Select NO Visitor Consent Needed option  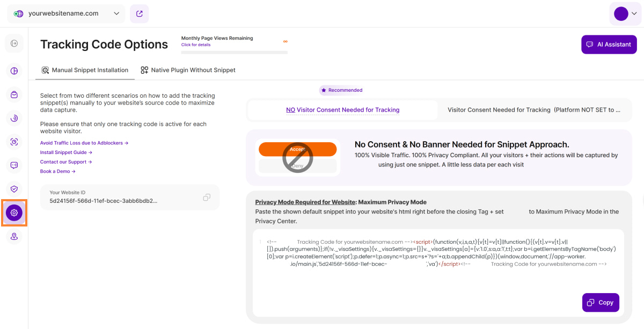(342, 110)
